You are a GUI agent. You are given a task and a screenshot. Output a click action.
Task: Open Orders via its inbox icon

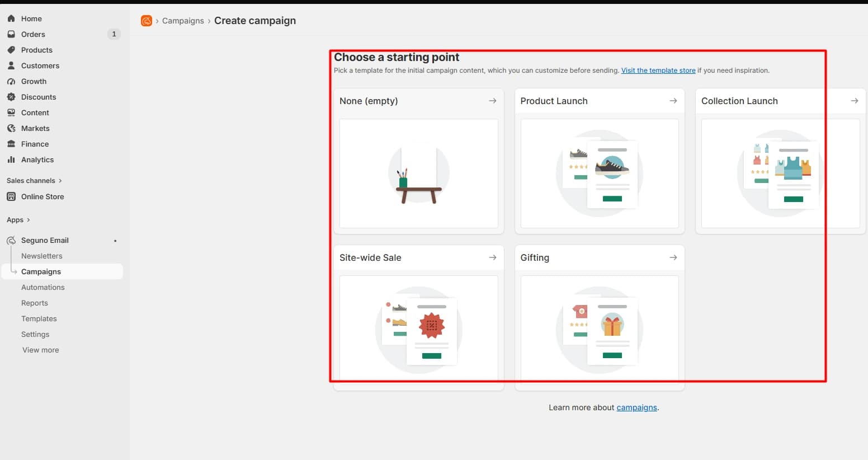(11, 34)
